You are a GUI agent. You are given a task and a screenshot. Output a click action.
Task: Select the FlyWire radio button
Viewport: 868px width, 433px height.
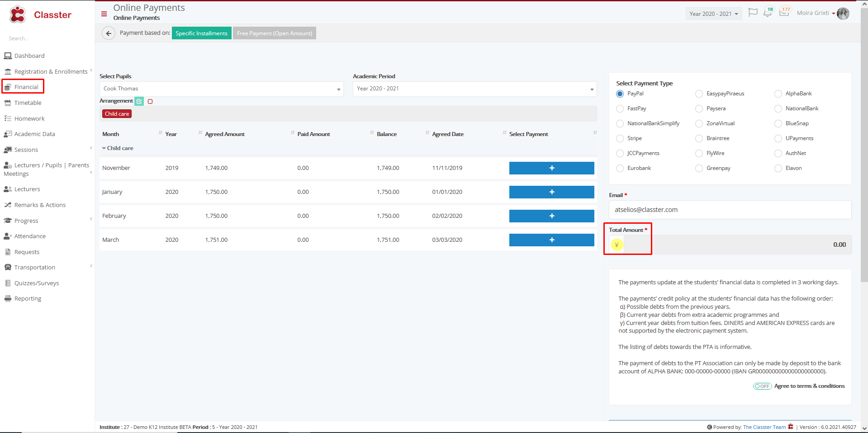pyautogui.click(x=699, y=153)
